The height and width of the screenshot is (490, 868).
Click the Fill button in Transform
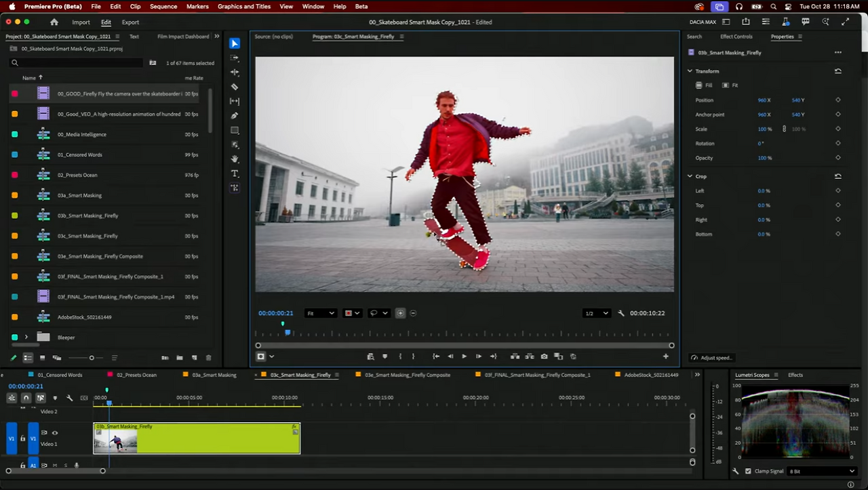pos(704,85)
